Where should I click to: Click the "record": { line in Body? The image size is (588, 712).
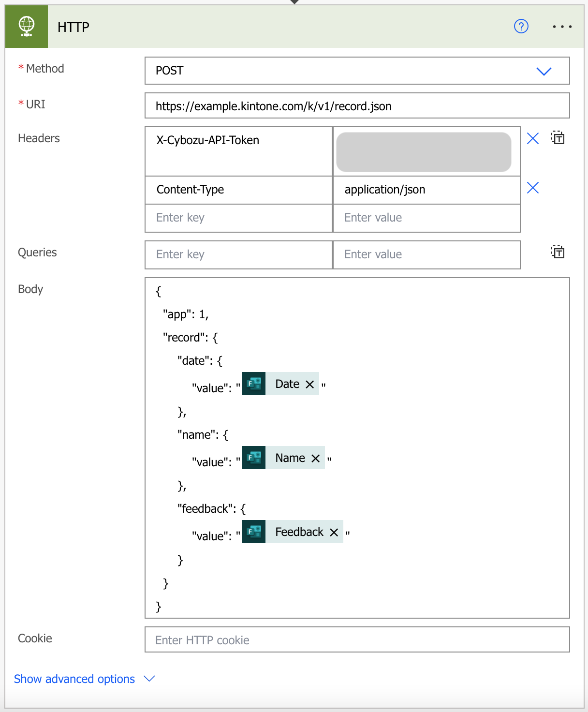tap(191, 338)
